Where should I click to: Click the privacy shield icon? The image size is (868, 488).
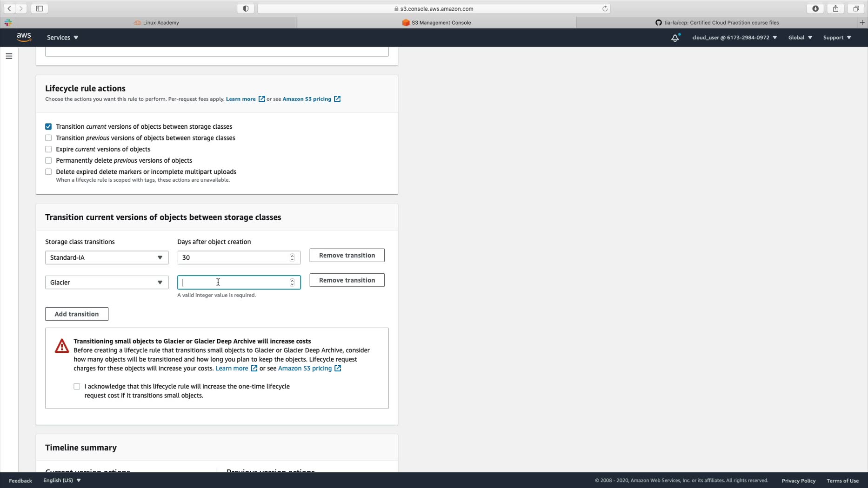(246, 8)
